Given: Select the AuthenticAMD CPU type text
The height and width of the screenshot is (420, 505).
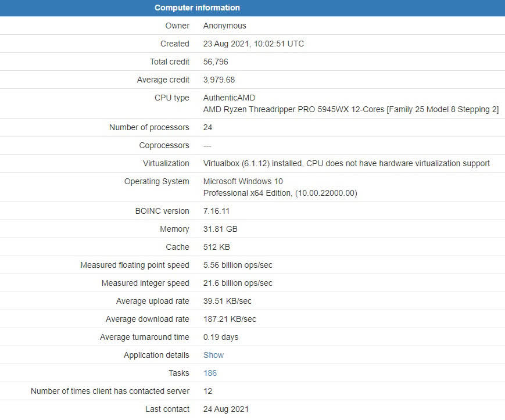Looking at the screenshot, I should 230,98.
